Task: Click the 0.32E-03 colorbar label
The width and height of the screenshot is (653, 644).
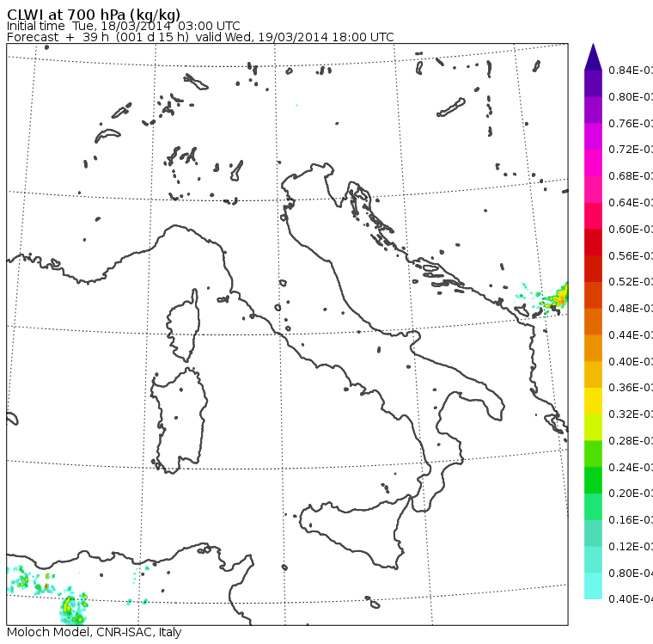Action: 631,414
